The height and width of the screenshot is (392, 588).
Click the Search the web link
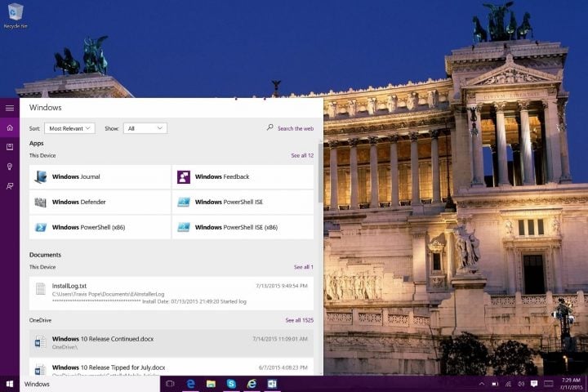(x=296, y=128)
